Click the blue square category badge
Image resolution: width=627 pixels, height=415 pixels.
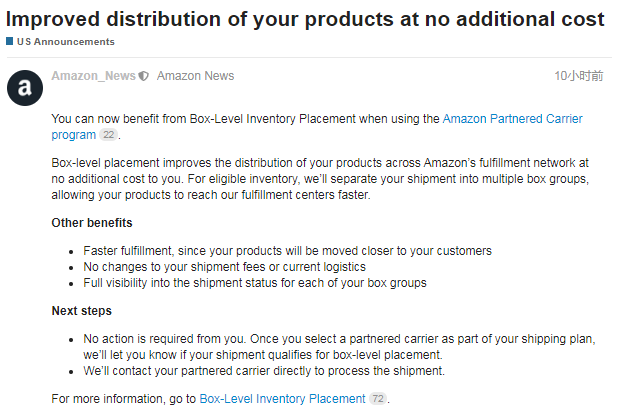10,42
